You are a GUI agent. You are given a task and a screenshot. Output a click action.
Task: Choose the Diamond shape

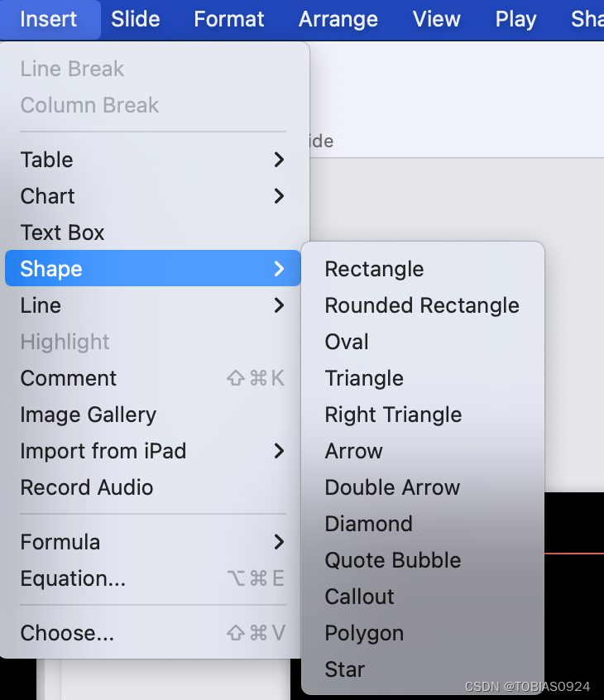tap(368, 524)
